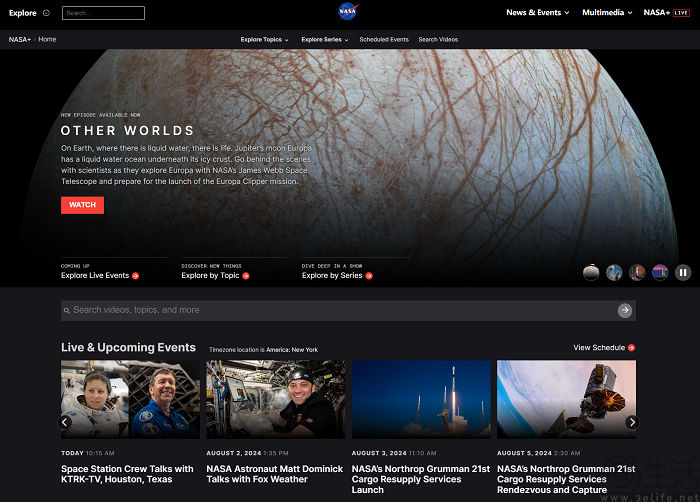This screenshot has width=700, height=502.
Task: Click the Home breadcrumb
Action: (x=47, y=39)
